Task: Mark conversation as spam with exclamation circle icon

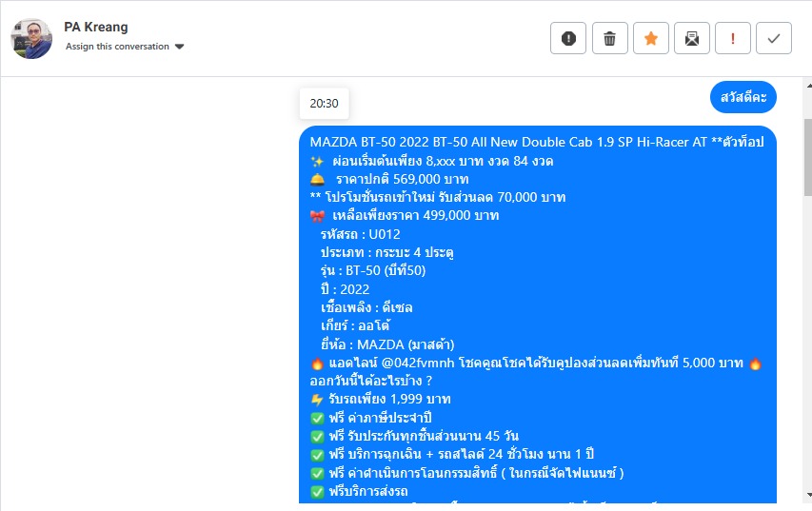Action: (x=568, y=38)
